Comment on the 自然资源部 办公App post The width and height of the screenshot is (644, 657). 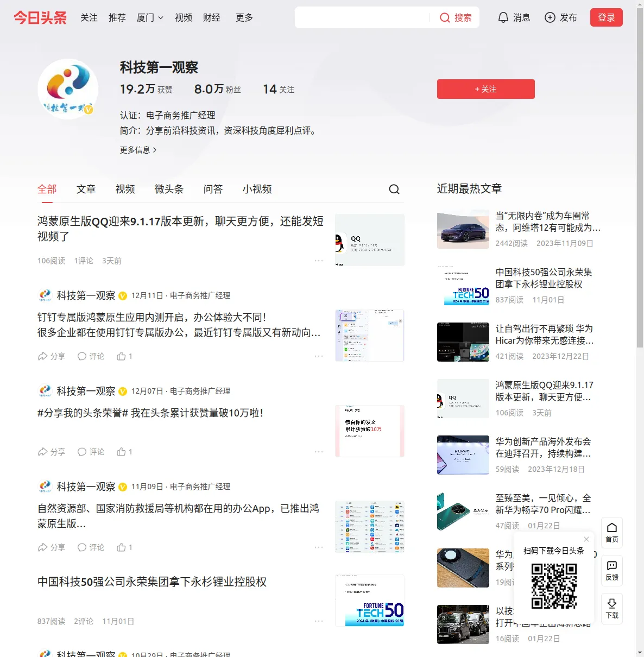click(x=91, y=547)
